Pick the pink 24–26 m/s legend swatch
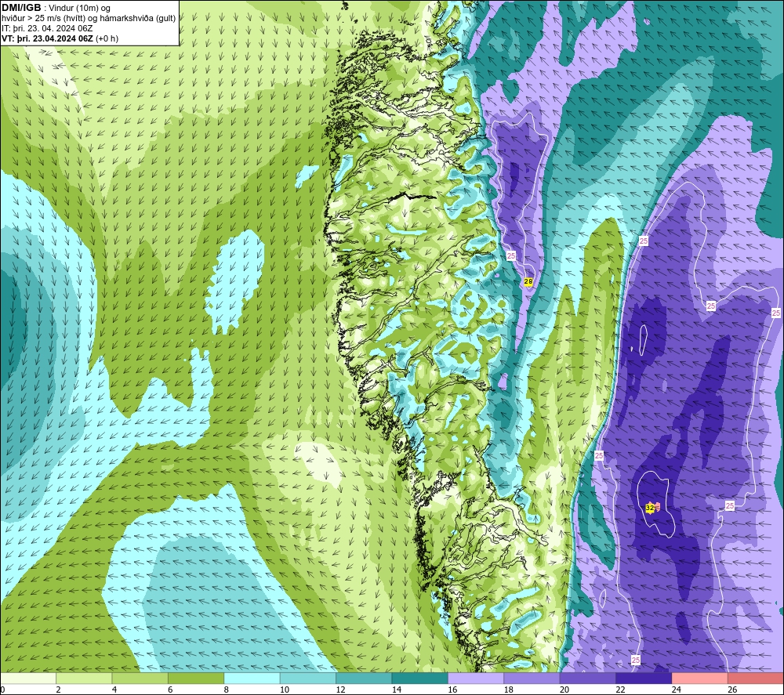Image resolution: width=784 pixels, height=695 pixels. (700, 678)
